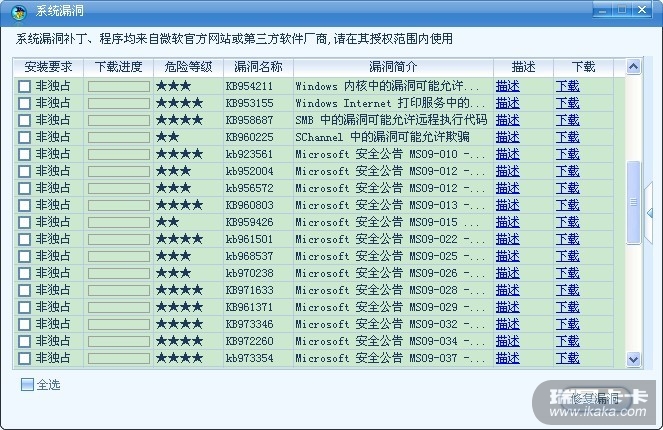Close the 系统漏洞 window
Image resolution: width=663 pixels, height=430 pixels.
point(643,10)
